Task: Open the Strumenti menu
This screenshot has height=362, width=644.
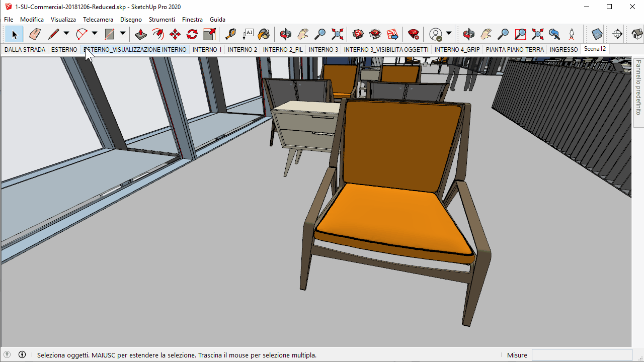Action: pos(162,20)
